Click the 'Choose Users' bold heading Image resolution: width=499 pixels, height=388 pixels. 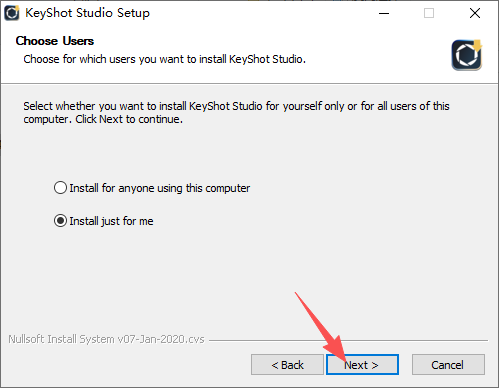55,41
